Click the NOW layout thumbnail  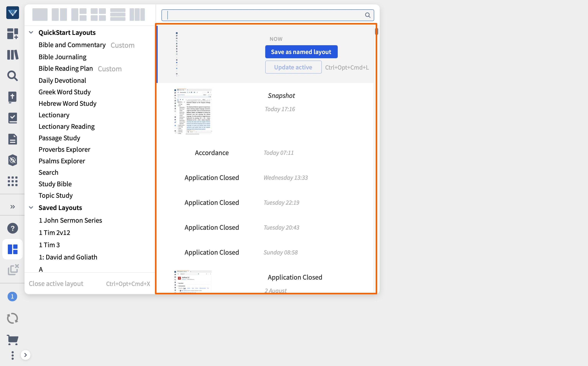(177, 54)
